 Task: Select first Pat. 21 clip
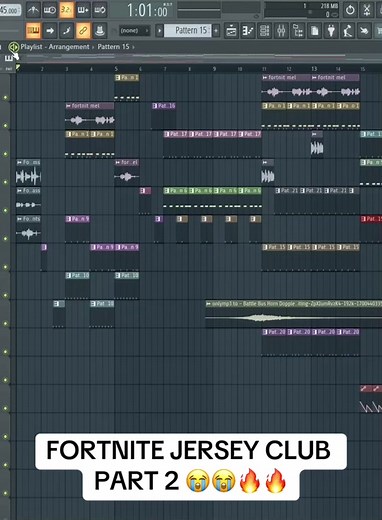286,201
